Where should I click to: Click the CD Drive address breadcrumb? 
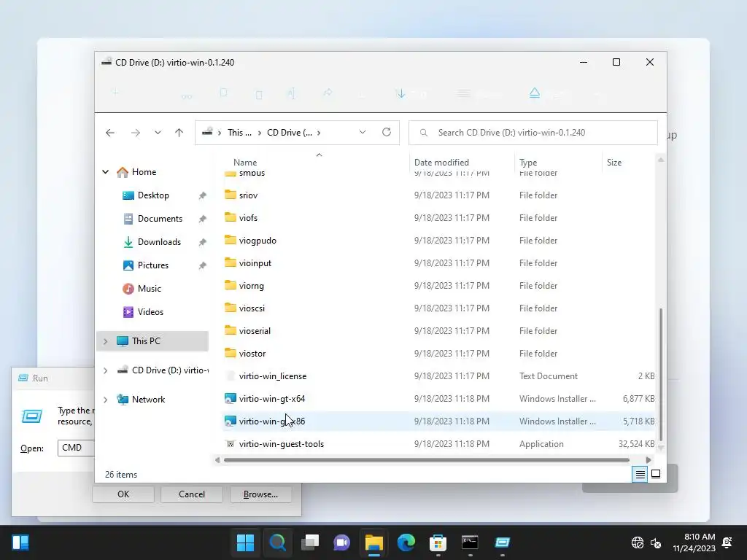click(289, 133)
